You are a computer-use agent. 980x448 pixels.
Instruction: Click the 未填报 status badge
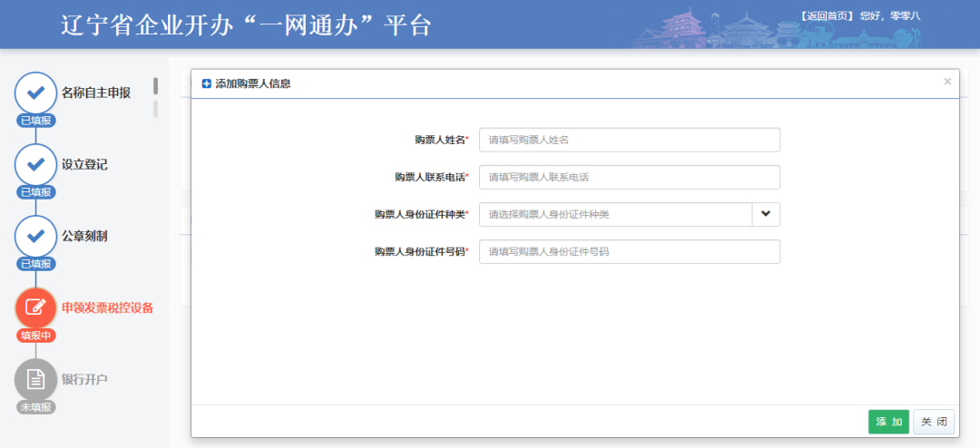pyautogui.click(x=35, y=407)
